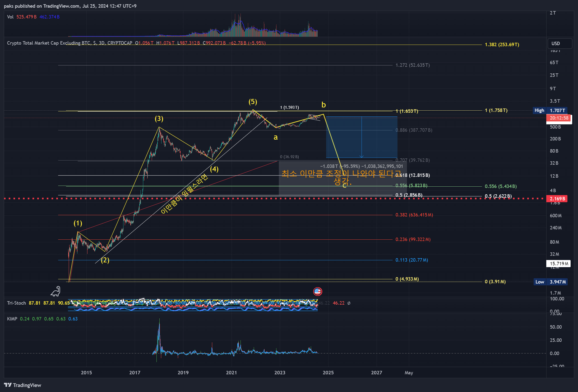Select the 0.556 (5.434B) Fibonacci label
This screenshot has width=578, height=392.
pos(501,186)
